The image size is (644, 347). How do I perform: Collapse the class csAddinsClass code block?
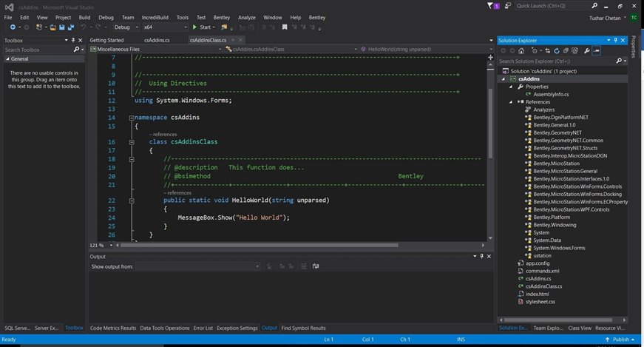coord(132,142)
